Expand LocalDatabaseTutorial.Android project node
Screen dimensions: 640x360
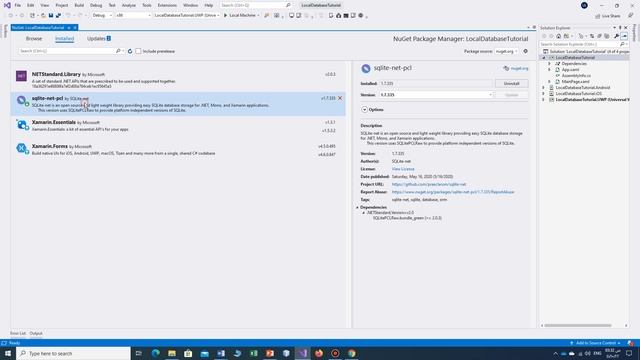543,87
